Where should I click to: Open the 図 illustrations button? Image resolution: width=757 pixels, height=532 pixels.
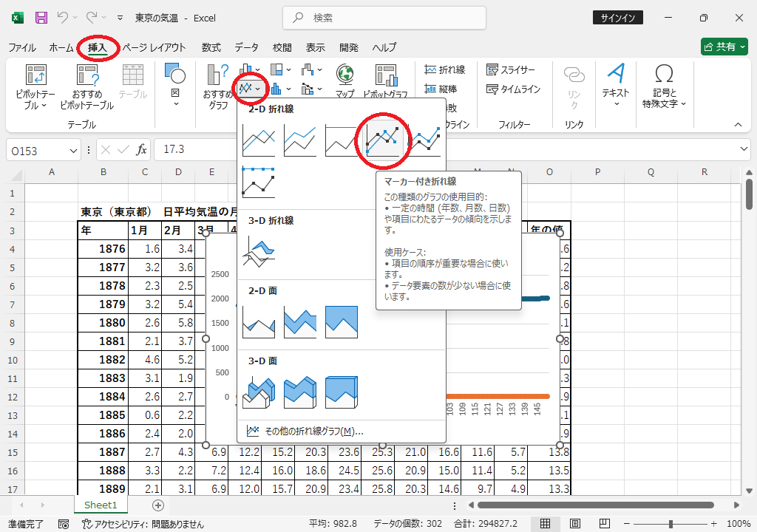click(x=175, y=84)
